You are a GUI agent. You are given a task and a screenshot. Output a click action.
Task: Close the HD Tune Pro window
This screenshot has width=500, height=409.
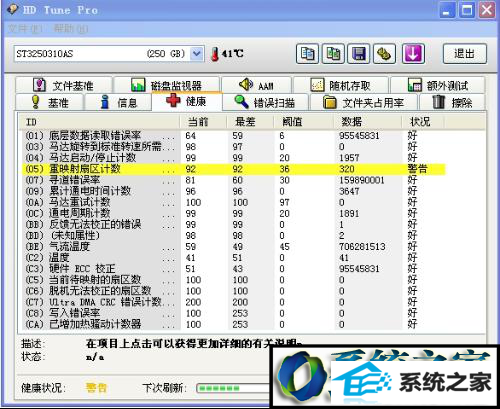pos(487,10)
